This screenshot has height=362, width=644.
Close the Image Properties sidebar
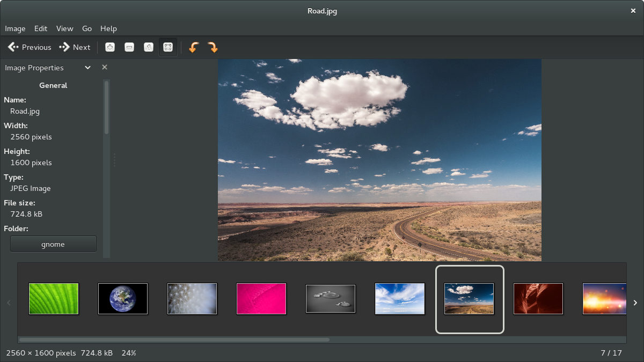coord(104,67)
